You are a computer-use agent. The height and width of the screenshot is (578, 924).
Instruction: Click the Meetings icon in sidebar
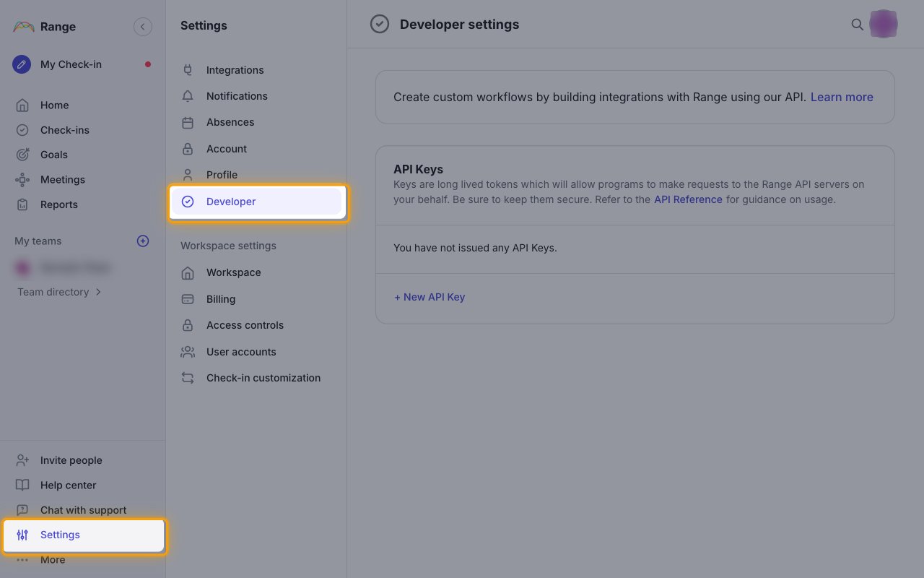pos(22,179)
